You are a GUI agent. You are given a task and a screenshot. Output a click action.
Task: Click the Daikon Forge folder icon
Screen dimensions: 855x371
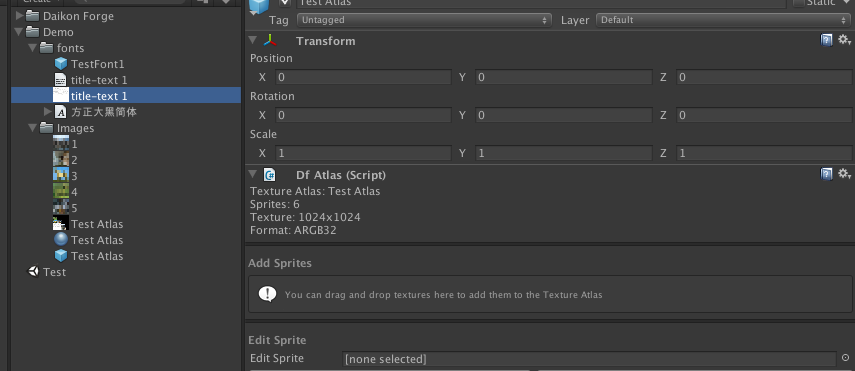pyautogui.click(x=33, y=16)
